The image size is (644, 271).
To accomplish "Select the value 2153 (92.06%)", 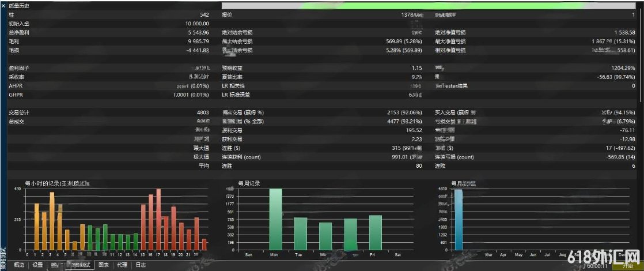I will coord(405,112).
